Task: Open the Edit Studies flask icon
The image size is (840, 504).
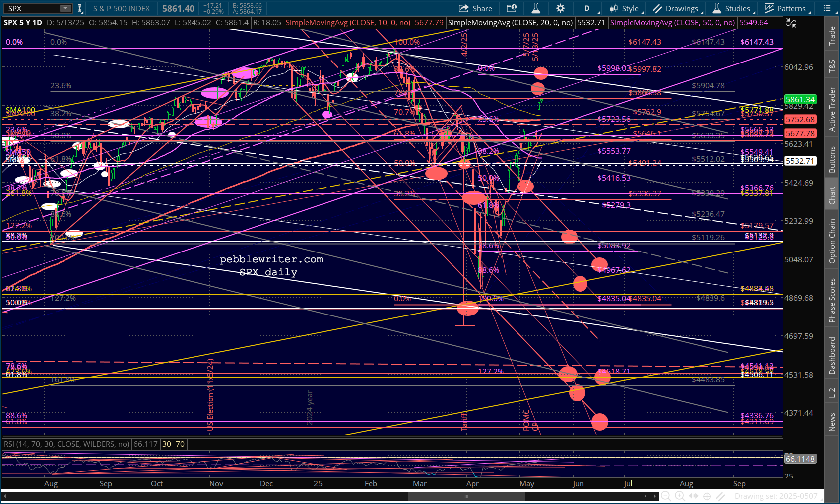Action: click(536, 8)
